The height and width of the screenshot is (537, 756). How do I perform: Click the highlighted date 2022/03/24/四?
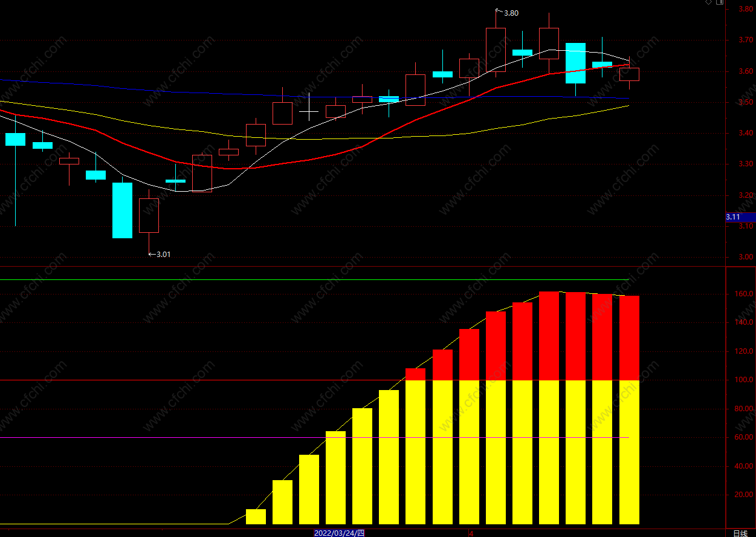(339, 533)
